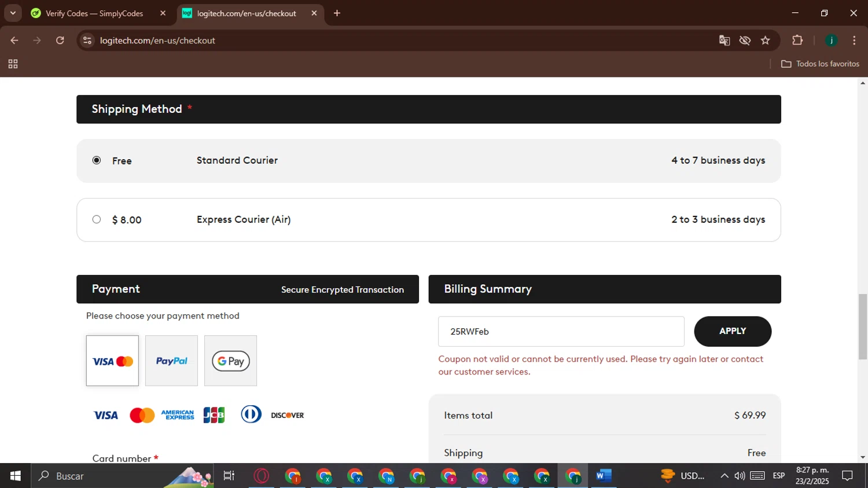Click the Mastercard logo
Viewport: 868px width, 488px height.
tap(142, 415)
